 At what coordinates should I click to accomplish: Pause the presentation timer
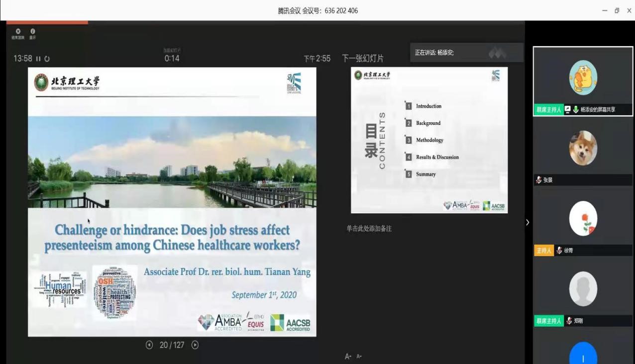click(x=38, y=59)
